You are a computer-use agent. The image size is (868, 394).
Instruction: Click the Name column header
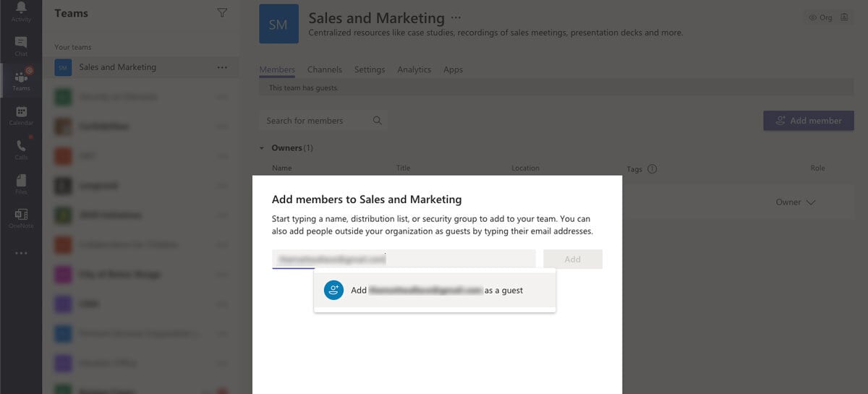click(x=281, y=168)
